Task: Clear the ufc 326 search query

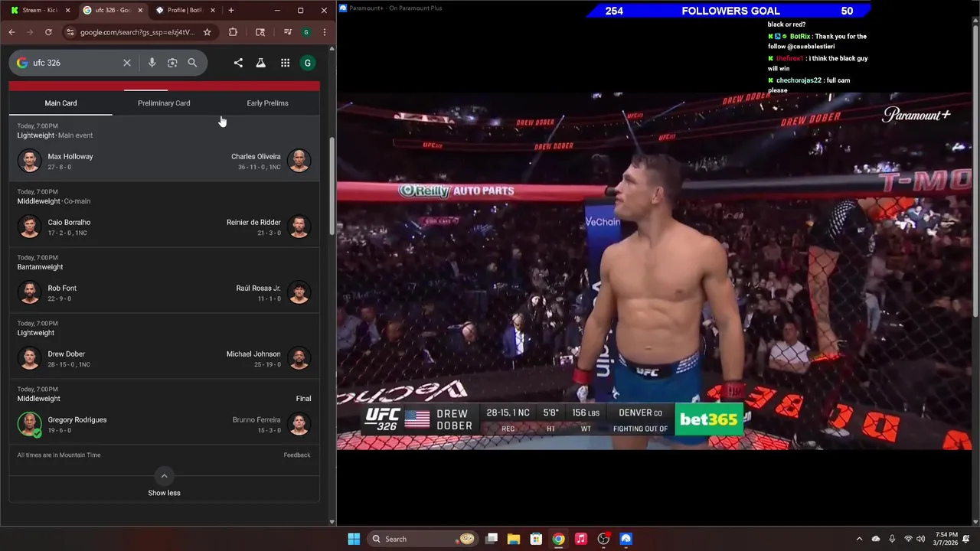Action: [x=127, y=63]
